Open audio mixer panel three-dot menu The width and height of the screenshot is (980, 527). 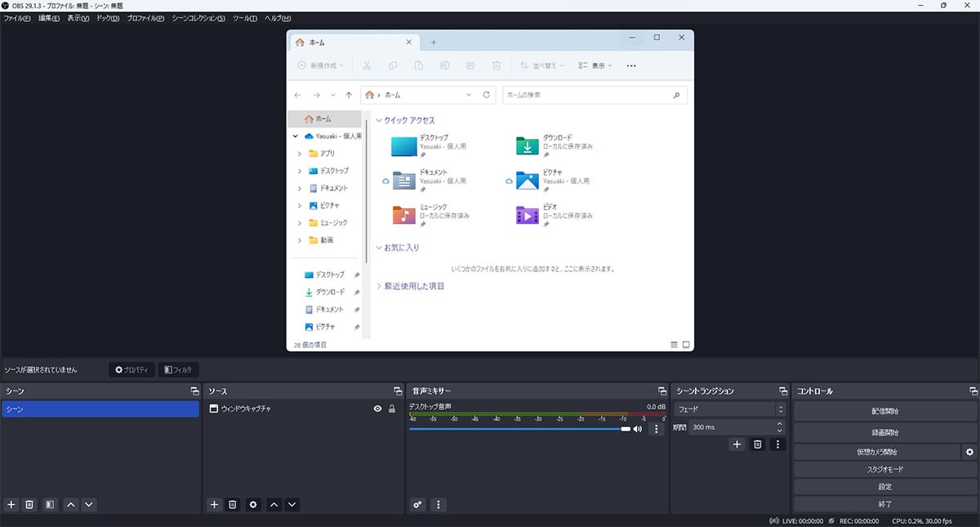[x=439, y=505]
